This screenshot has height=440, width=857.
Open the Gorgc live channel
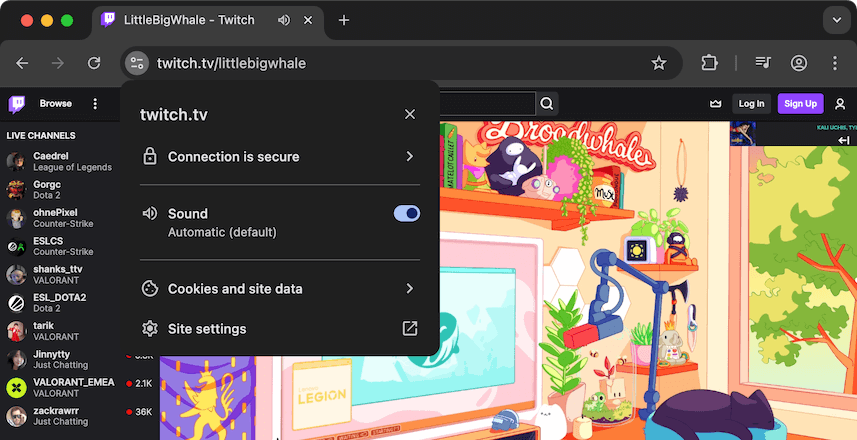point(60,190)
